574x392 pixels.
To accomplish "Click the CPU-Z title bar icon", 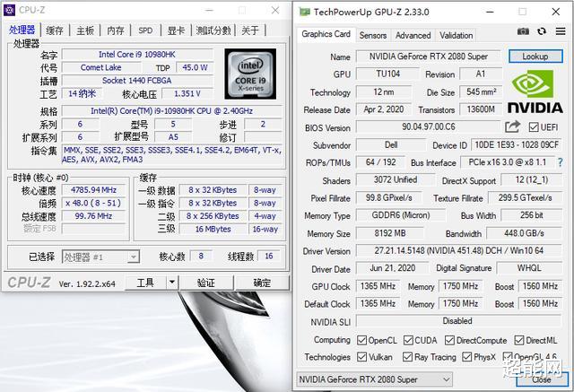I will coord(9,10).
